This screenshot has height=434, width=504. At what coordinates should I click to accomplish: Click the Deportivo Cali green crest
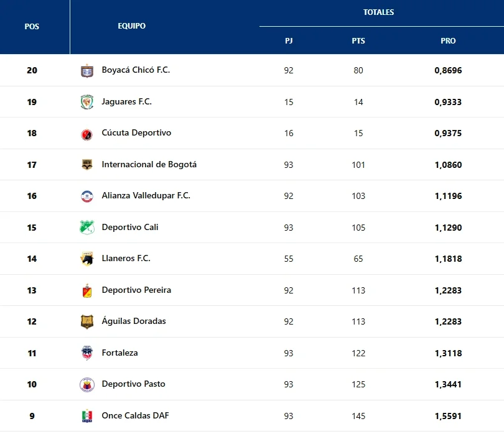pyautogui.click(x=87, y=228)
